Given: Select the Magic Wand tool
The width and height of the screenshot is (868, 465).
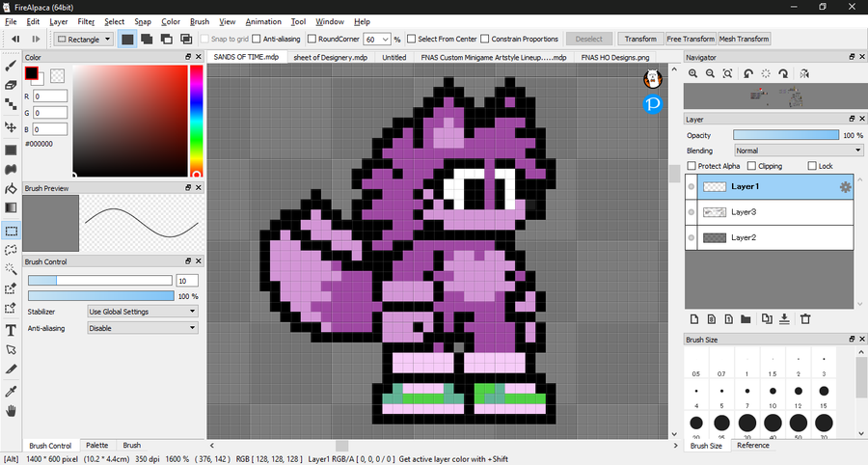Looking at the screenshot, I should tap(11, 269).
